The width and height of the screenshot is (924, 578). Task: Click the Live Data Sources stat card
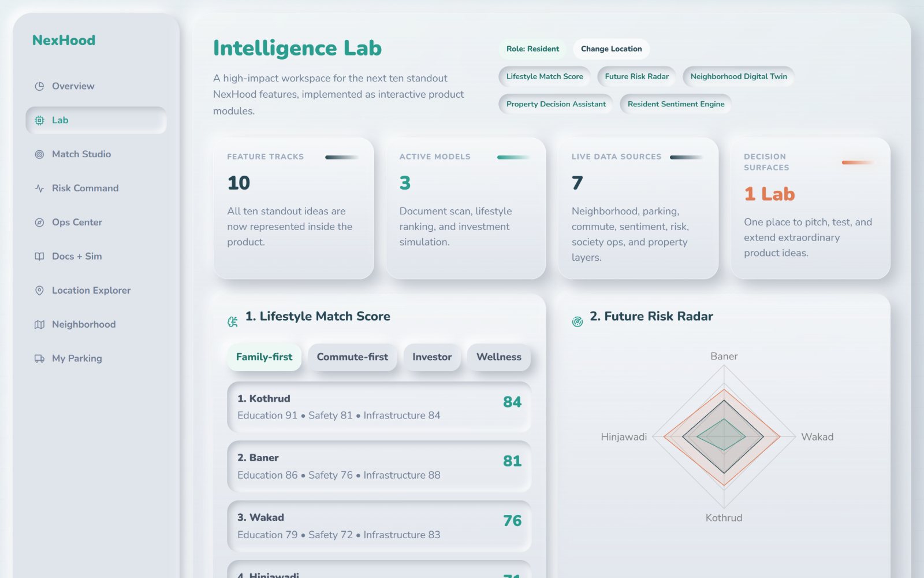tap(638, 208)
